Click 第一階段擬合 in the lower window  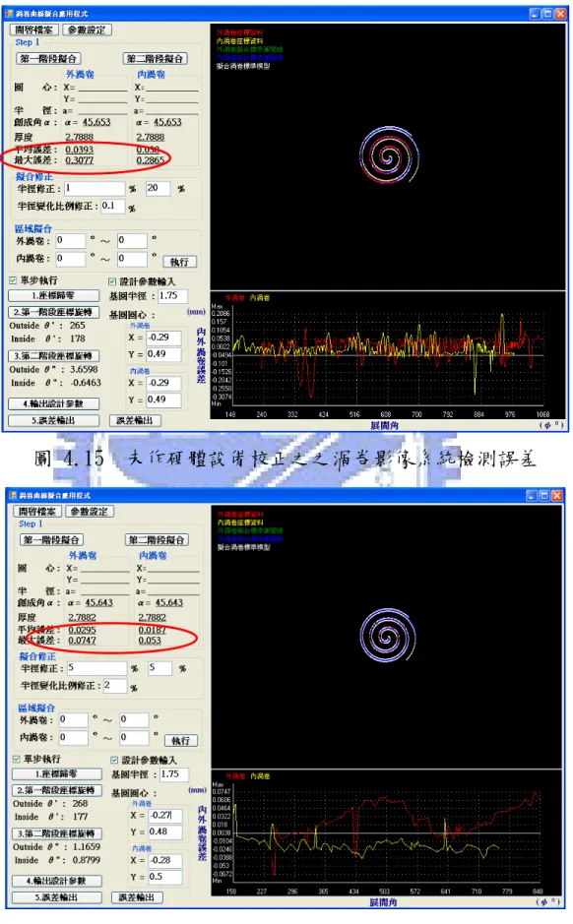pyautogui.click(x=52, y=540)
